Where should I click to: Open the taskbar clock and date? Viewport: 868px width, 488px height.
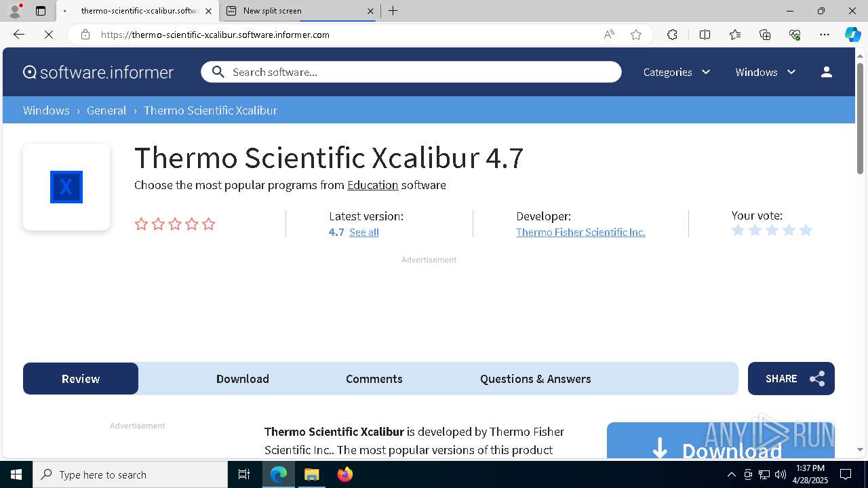point(810,474)
